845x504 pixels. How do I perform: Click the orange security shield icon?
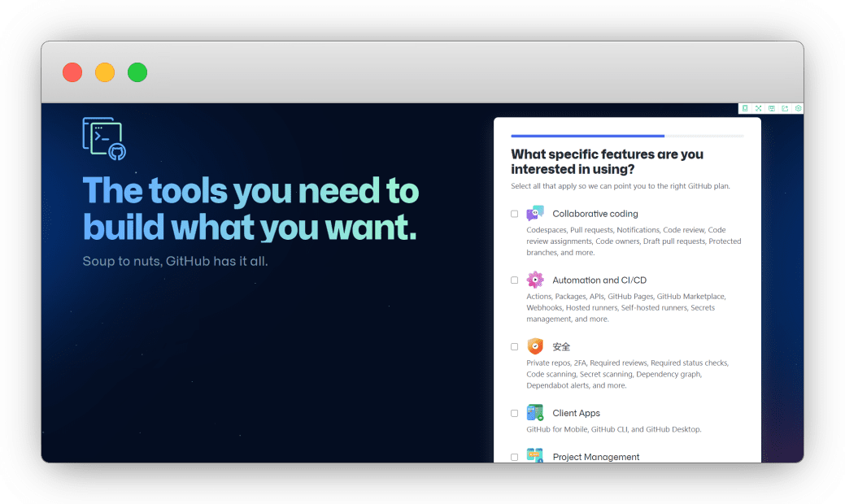coord(534,346)
